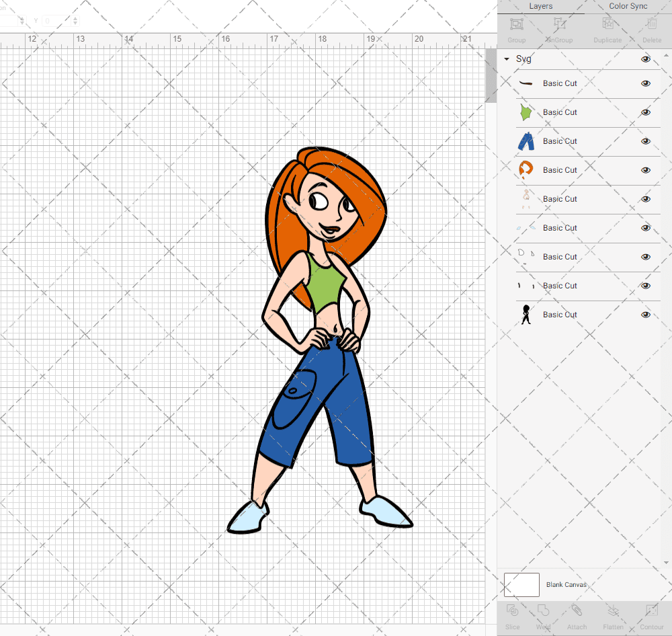672x636 pixels.
Task: Select the skin tone layer thumbnail
Action: point(526,199)
